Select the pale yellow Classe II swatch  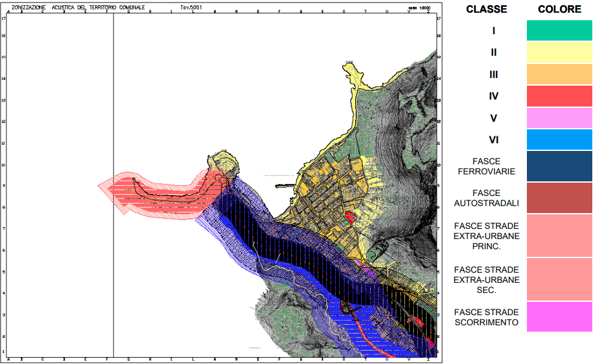(x=559, y=53)
